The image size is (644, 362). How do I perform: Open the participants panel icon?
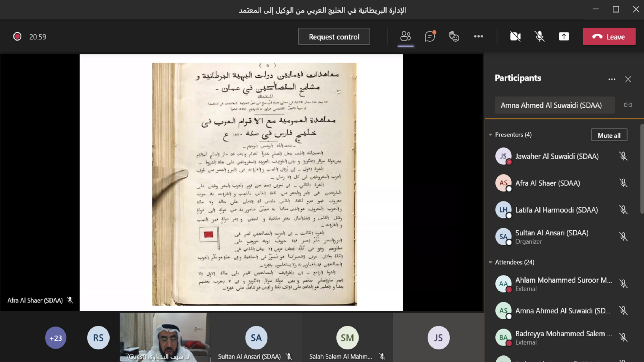tap(406, 36)
